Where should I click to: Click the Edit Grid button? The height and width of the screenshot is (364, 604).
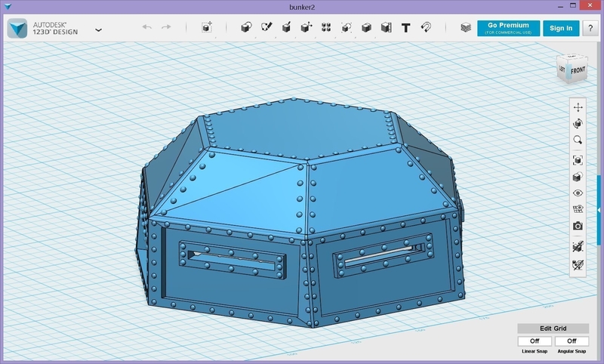(553, 329)
